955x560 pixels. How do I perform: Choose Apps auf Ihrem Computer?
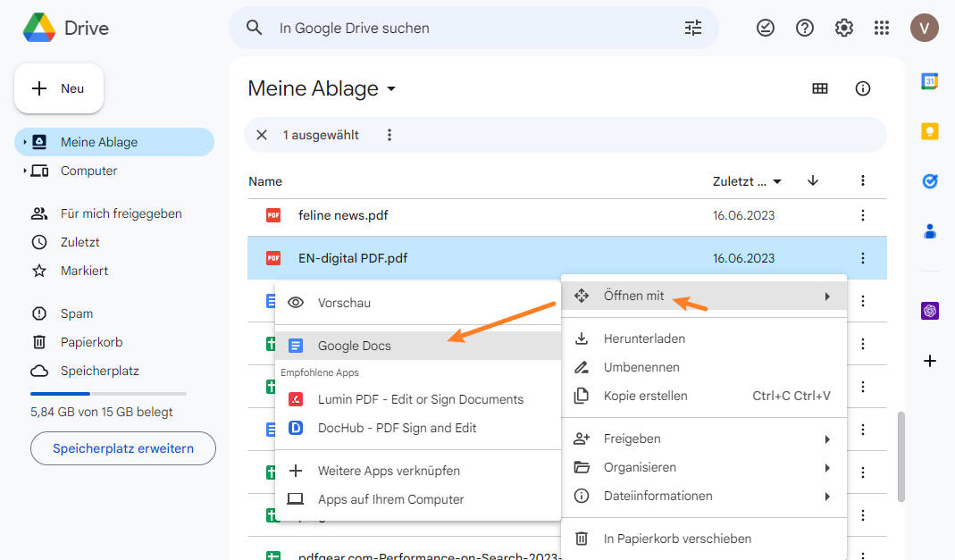click(x=418, y=499)
